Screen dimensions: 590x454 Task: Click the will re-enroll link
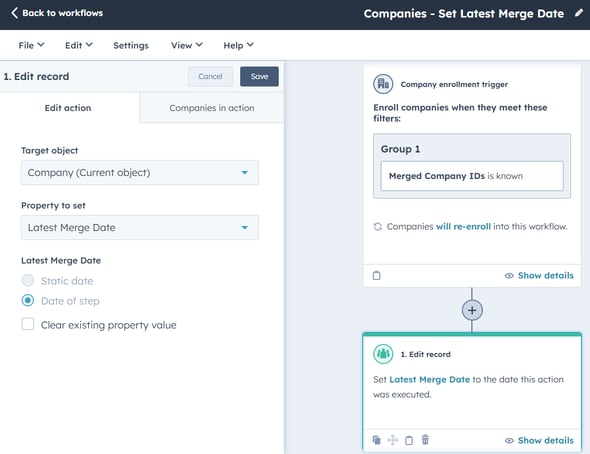pyautogui.click(x=463, y=226)
